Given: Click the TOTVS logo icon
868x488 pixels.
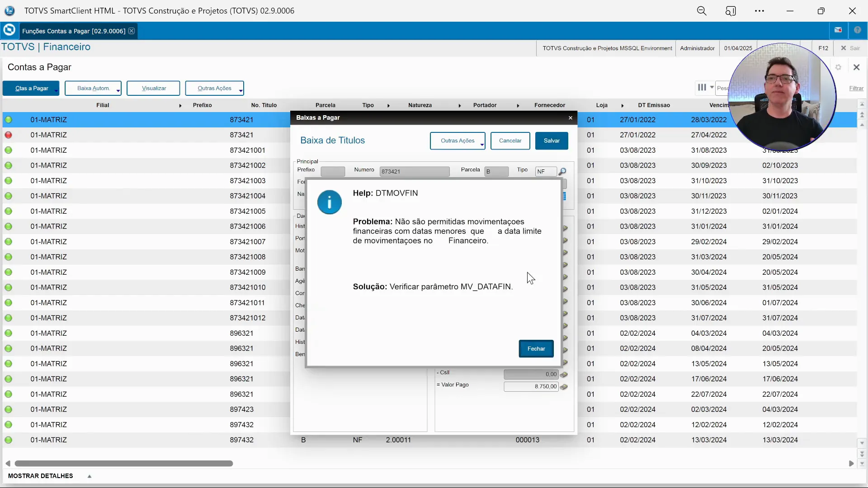Looking at the screenshot, I should click(9, 30).
